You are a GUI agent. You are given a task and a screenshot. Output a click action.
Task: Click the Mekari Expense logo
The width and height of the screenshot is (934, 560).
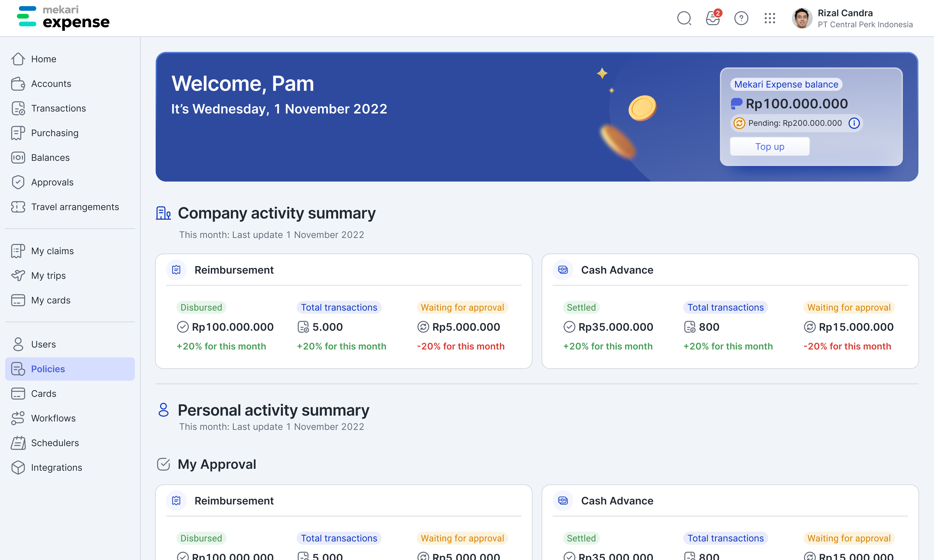pos(63,18)
